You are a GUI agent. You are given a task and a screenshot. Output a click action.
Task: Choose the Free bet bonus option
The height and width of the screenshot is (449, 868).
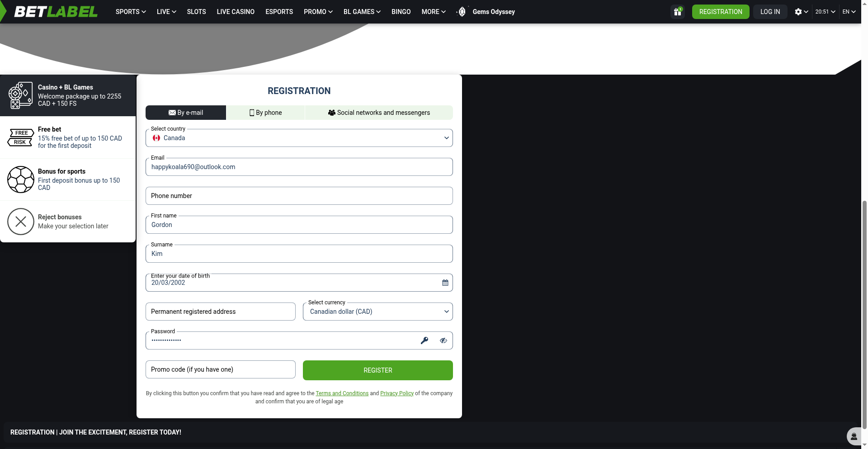pos(68,137)
